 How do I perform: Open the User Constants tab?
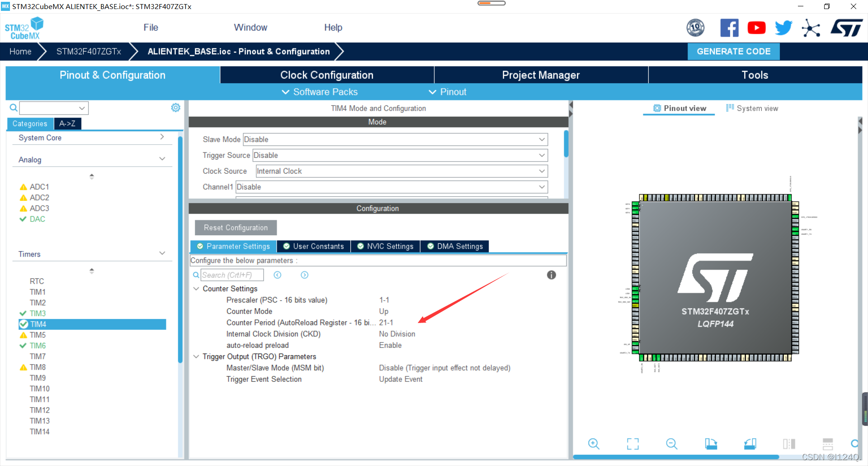314,246
